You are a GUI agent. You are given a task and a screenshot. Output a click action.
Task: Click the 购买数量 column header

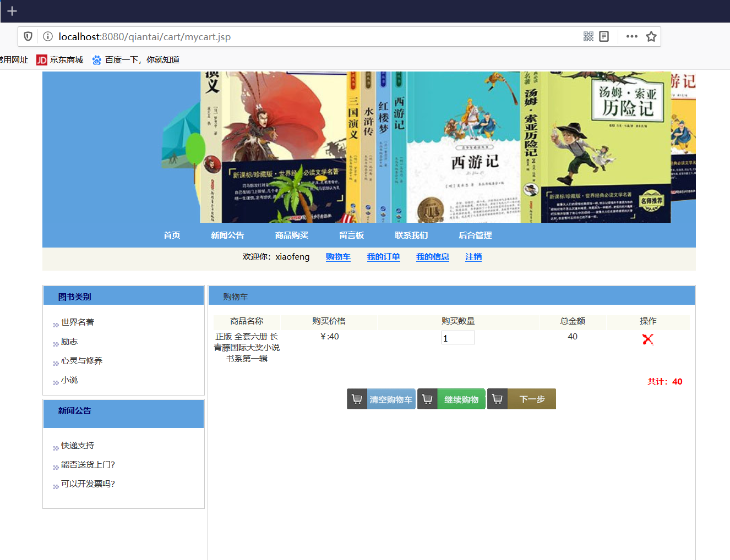click(x=458, y=321)
